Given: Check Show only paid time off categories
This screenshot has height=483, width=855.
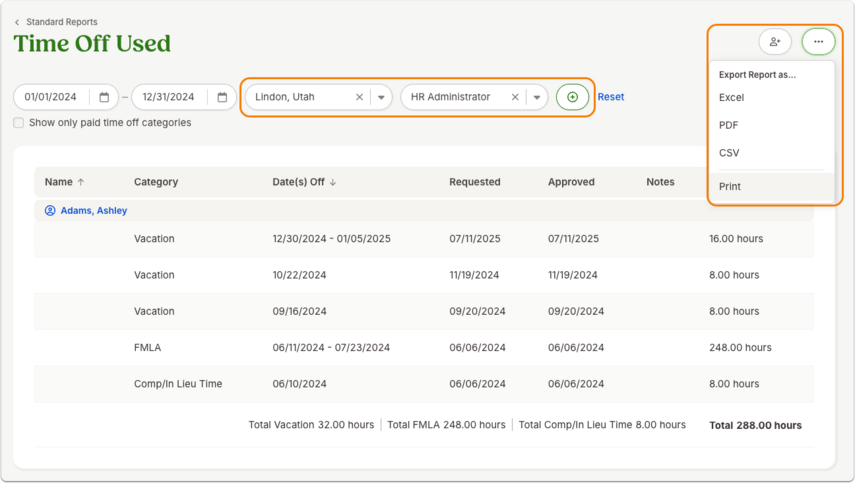Looking at the screenshot, I should (19, 123).
